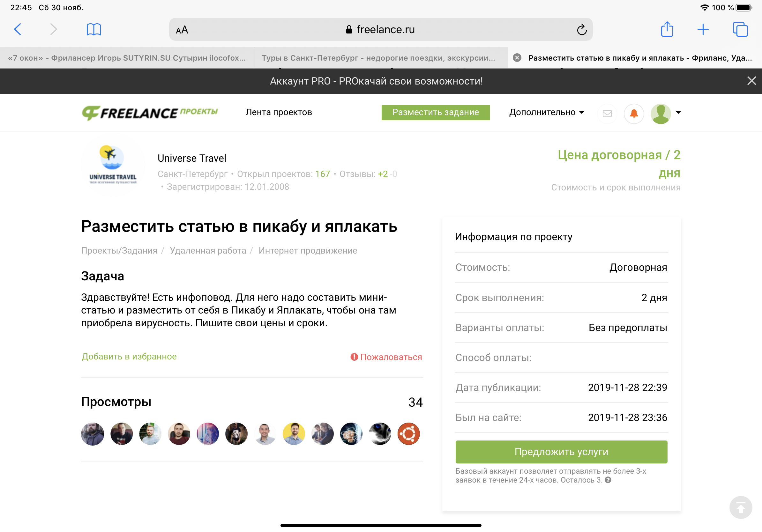Open the messages envelope icon
Viewport: 762px width, 532px height.
[607, 114]
